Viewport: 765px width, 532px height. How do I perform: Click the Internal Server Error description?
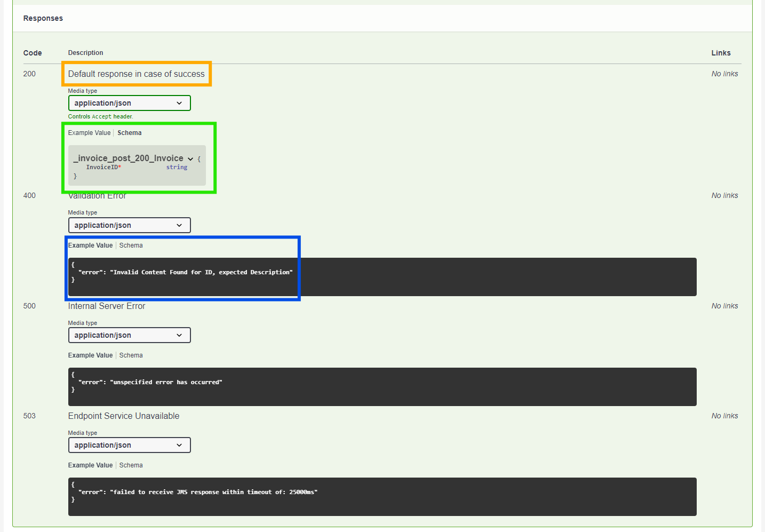point(106,306)
